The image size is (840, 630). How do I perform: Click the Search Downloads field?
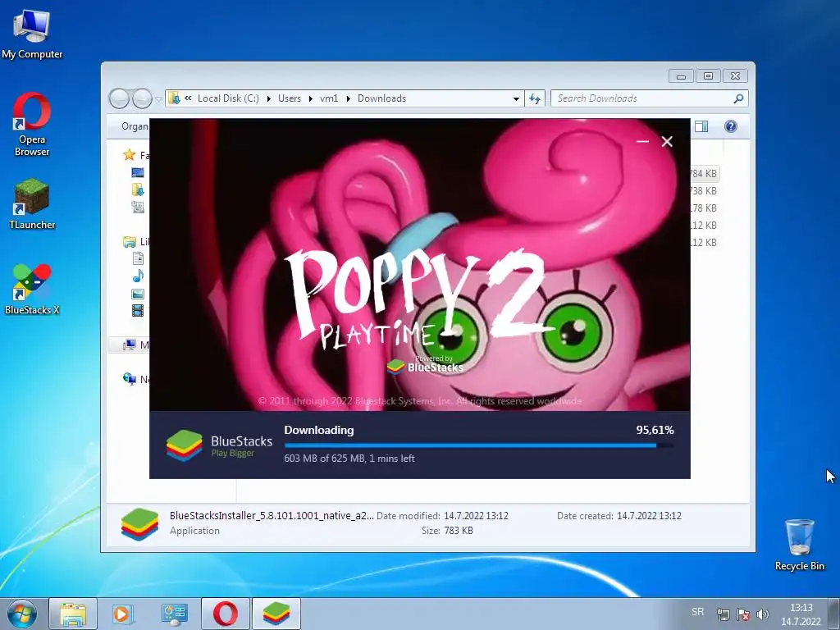650,98
